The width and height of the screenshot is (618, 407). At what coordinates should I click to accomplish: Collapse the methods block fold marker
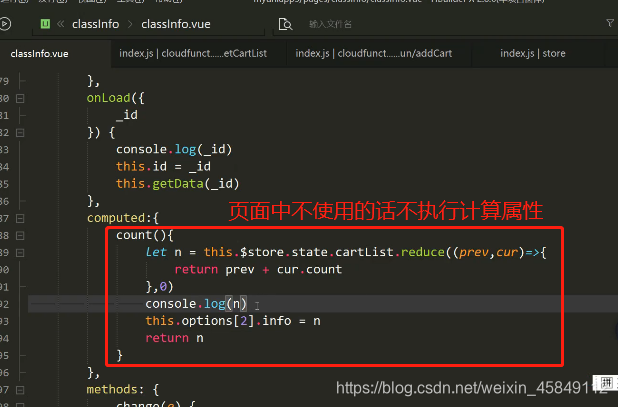(x=20, y=390)
